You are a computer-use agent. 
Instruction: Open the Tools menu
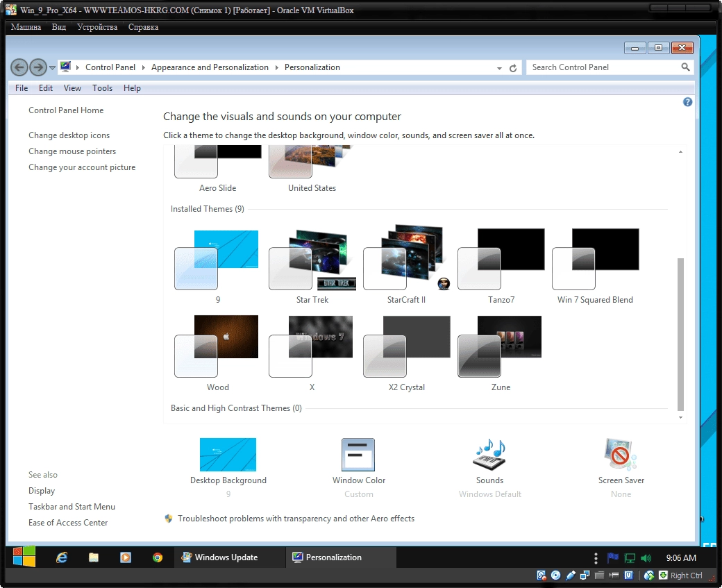102,88
